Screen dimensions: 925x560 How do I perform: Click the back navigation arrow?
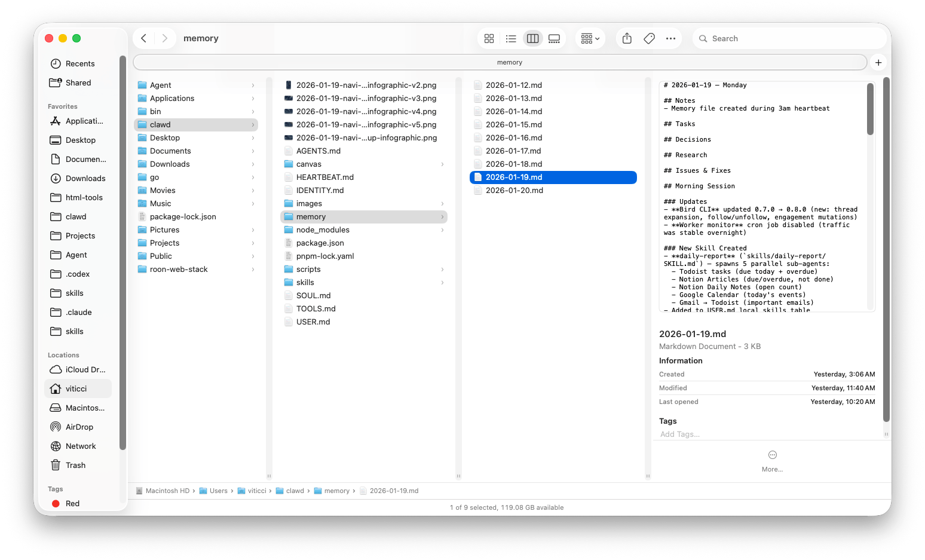coord(143,38)
